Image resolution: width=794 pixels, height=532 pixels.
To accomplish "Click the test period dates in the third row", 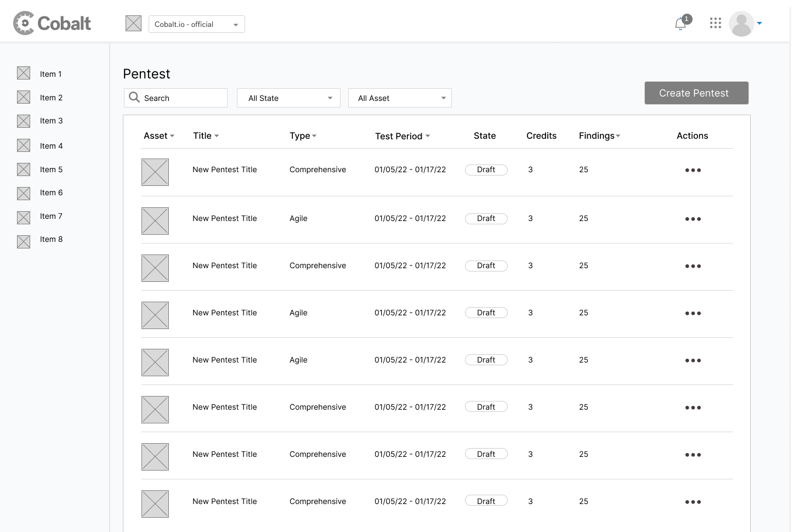I will click(x=410, y=265).
